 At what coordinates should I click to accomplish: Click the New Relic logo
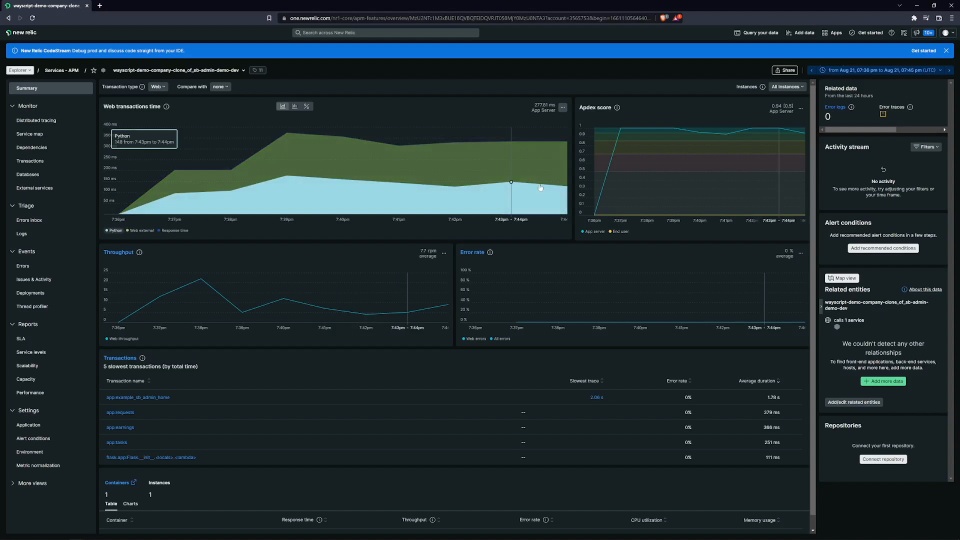click(21, 32)
